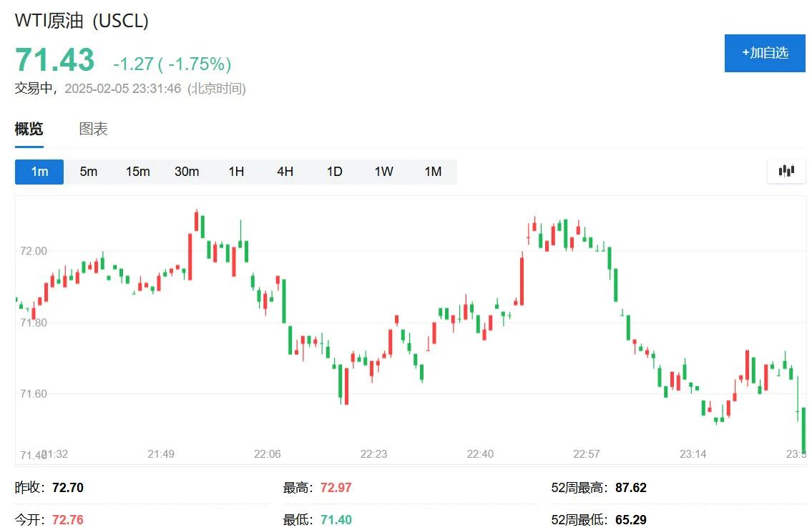
Task: Click the timestamp 2025-02-05 23:31:46
Action: tap(123, 89)
